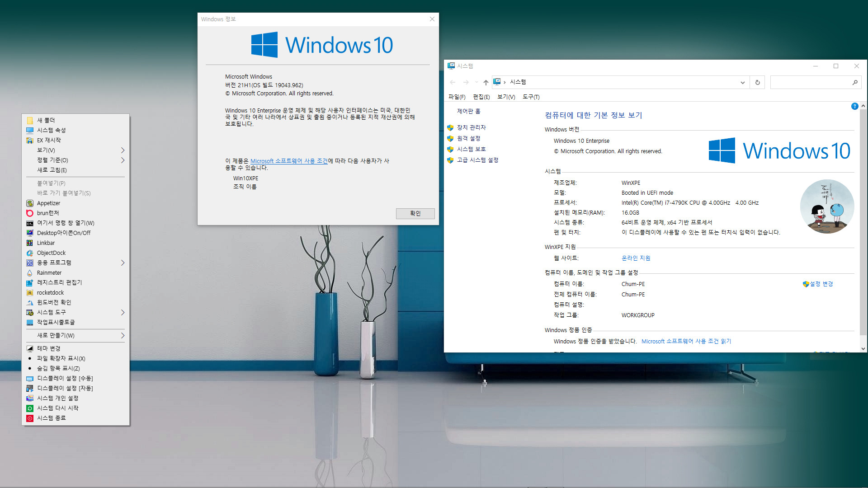Click the help question mark icon
Image resolution: width=868 pixels, height=488 pixels.
[x=854, y=106]
